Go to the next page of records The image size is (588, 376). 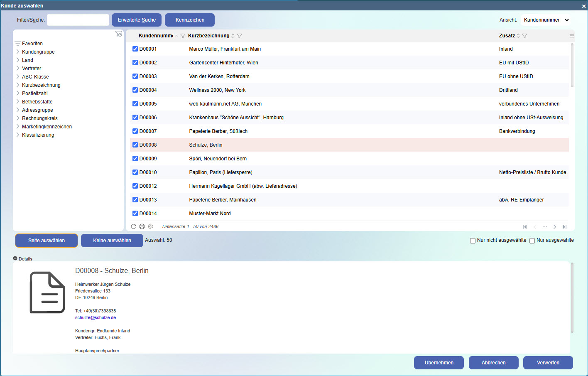[554, 227]
